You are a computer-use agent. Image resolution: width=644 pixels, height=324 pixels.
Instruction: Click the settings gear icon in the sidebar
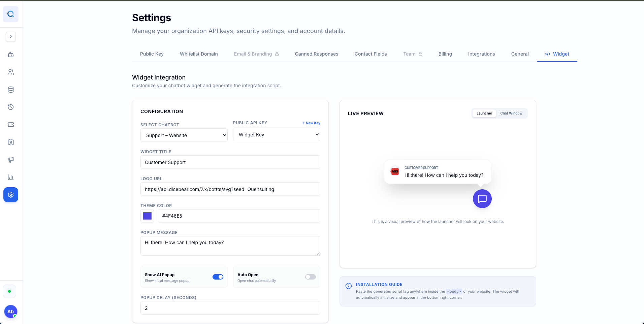point(11,195)
